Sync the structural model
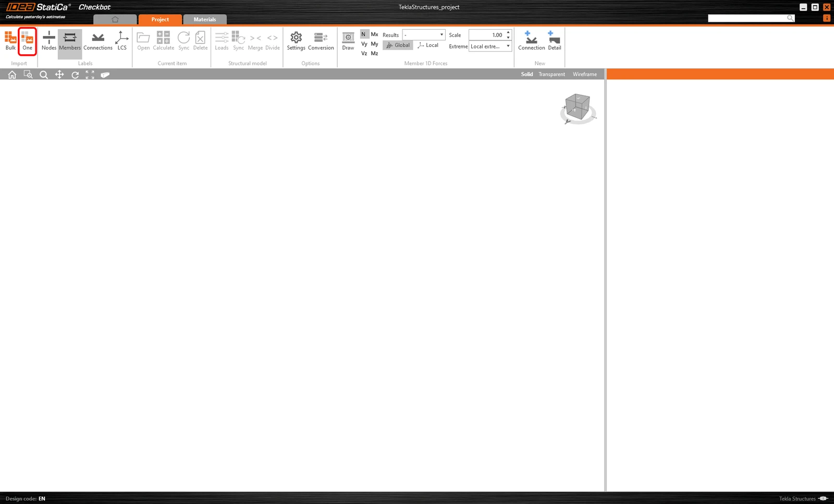Image resolution: width=834 pixels, height=504 pixels. [239, 41]
